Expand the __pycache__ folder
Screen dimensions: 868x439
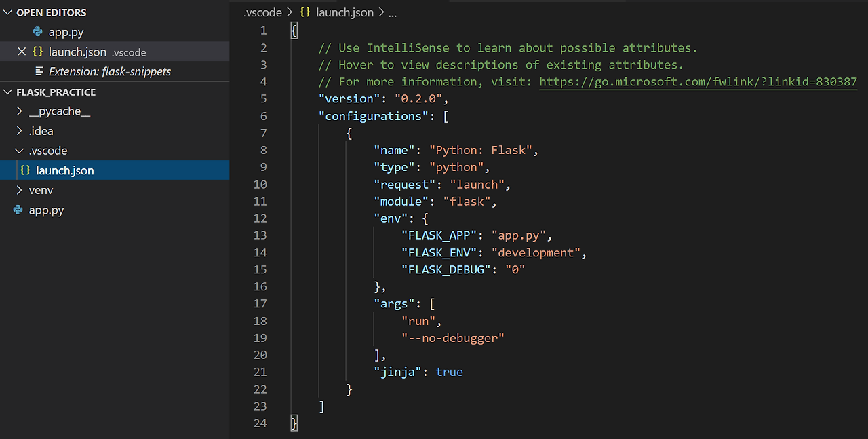click(18, 111)
